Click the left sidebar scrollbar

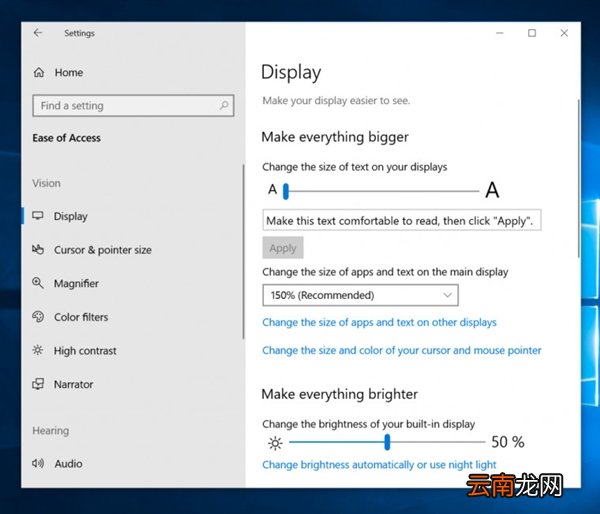coord(243,251)
